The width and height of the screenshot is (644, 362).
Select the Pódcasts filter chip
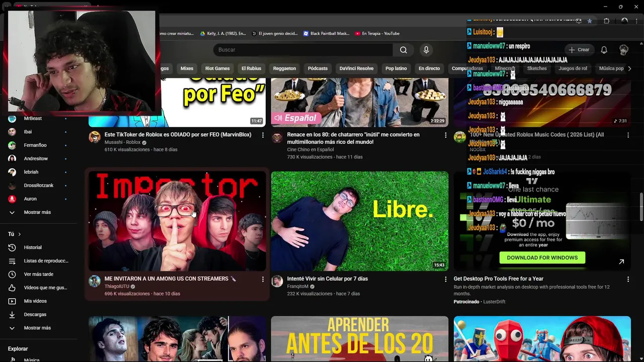point(317,68)
